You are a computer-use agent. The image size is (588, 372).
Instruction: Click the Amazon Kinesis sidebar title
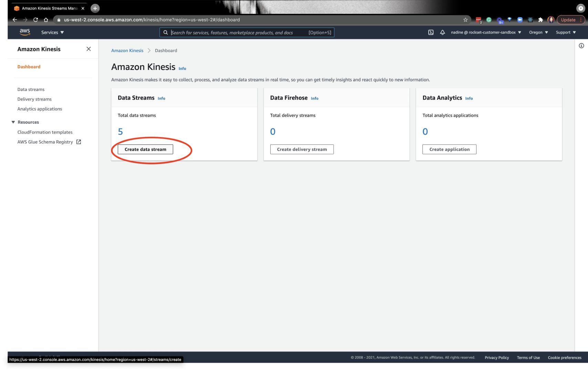click(39, 49)
